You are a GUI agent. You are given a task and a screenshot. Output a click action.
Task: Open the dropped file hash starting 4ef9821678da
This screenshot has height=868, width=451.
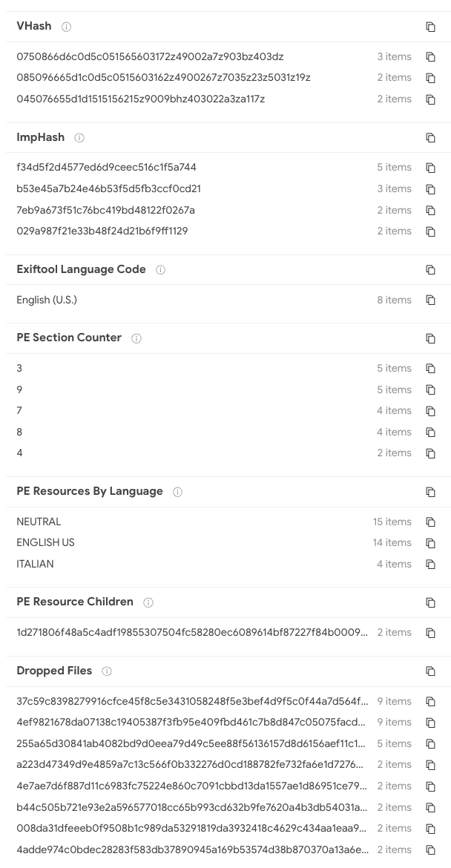pos(191,723)
